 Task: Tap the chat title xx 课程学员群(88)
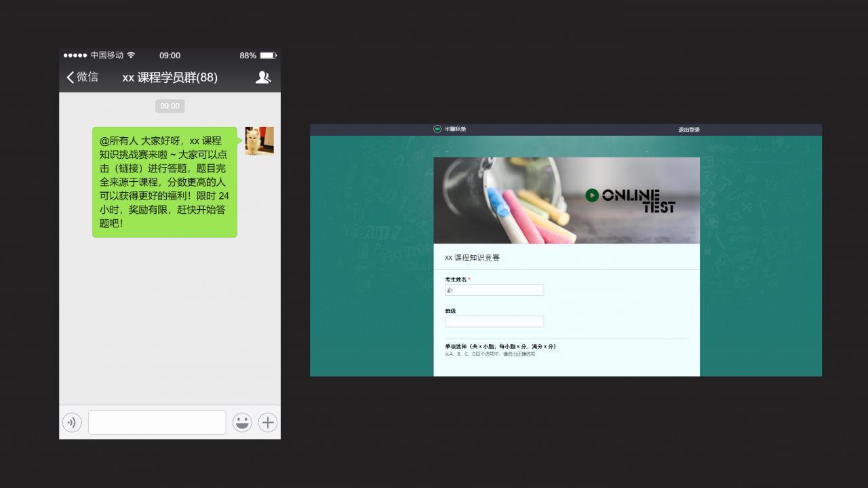(x=170, y=77)
